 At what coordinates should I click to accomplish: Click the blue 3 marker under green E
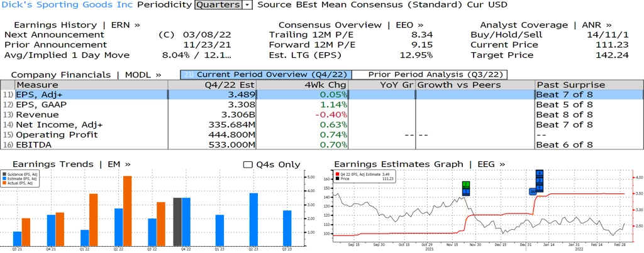point(466,192)
